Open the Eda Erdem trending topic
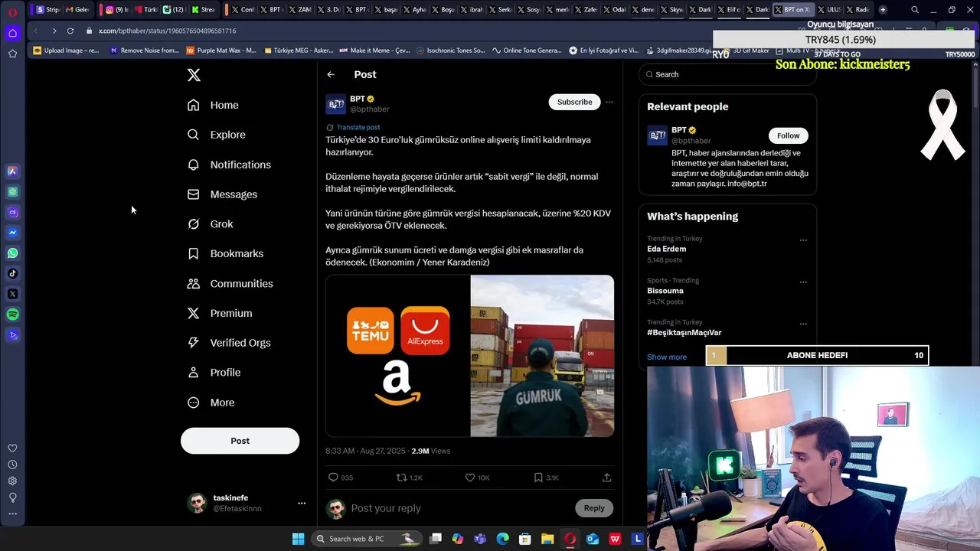This screenshot has width=980, height=551. point(666,249)
